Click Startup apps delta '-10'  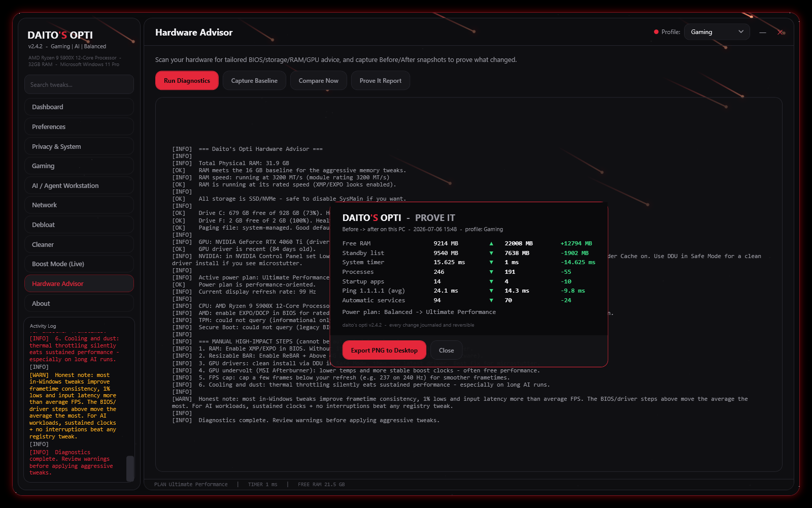tap(566, 282)
